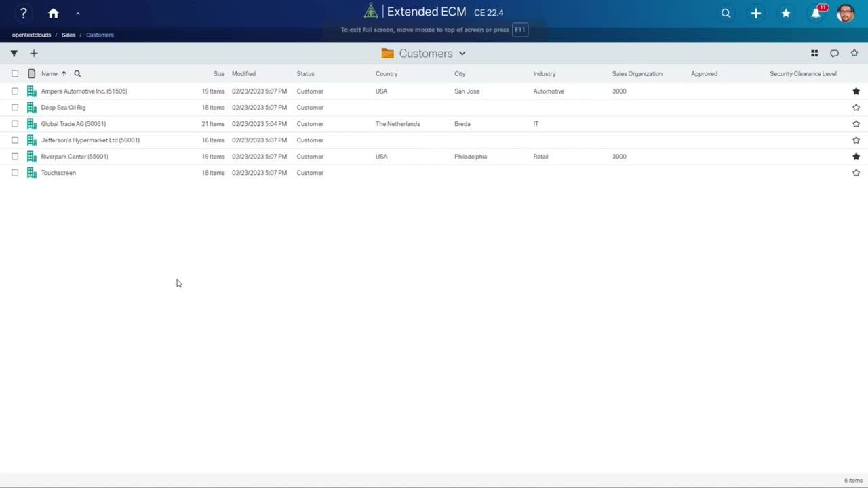Check the Ampere Automotive Inc. row checkbox
The width and height of the screenshot is (868, 488).
(x=15, y=91)
